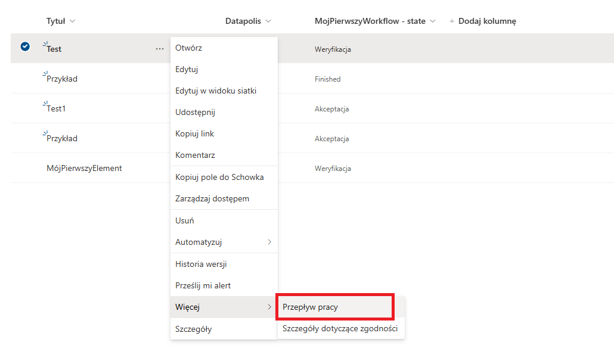
Task: Open Historia wersji from the menu
Action: [x=201, y=264]
